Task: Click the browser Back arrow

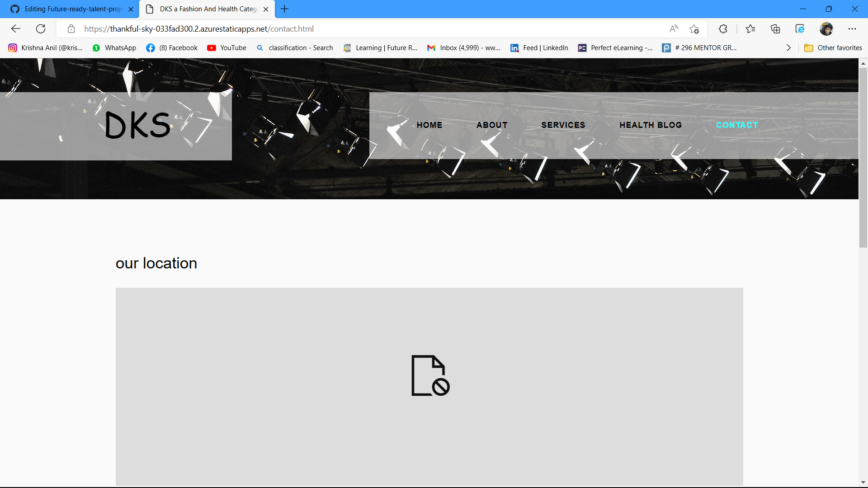Action: [16, 29]
